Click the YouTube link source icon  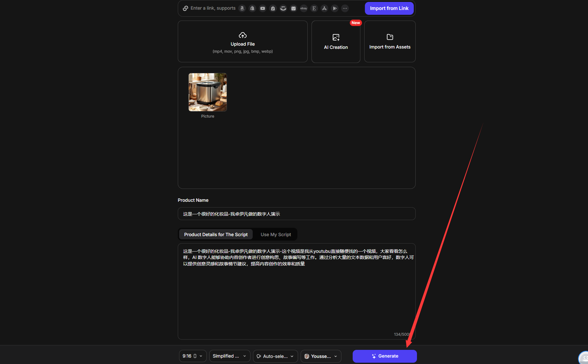pos(263,8)
